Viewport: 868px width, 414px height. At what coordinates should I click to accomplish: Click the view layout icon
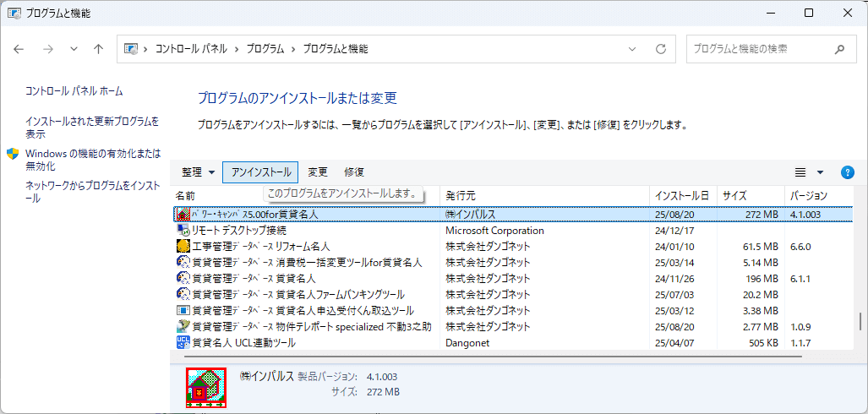(800, 172)
